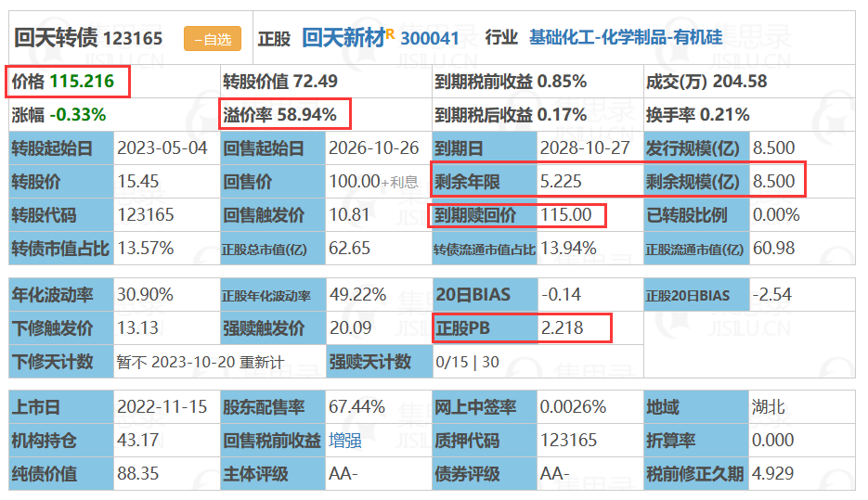Click stock code 300041
This screenshot has width=868, height=500.
pos(430,38)
